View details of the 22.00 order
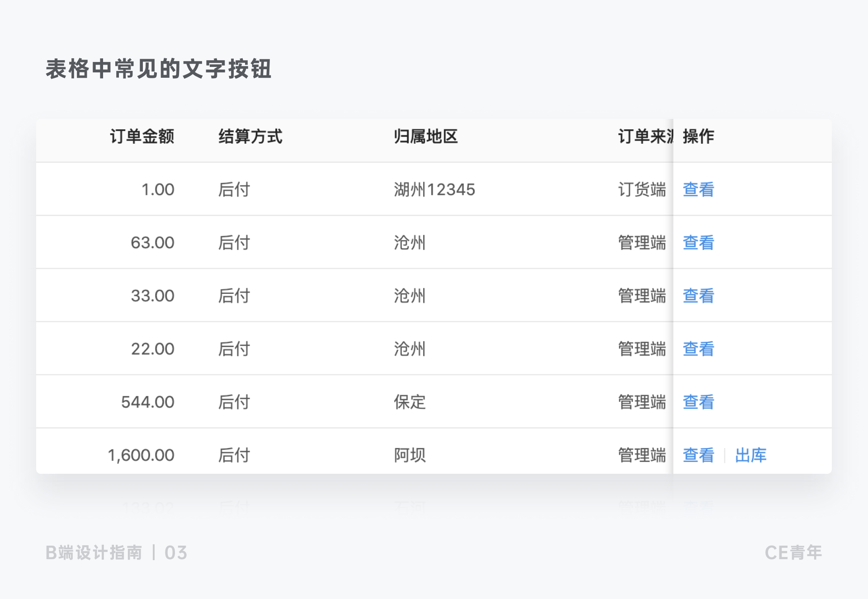Screen dimensions: 868x599 tap(698, 349)
